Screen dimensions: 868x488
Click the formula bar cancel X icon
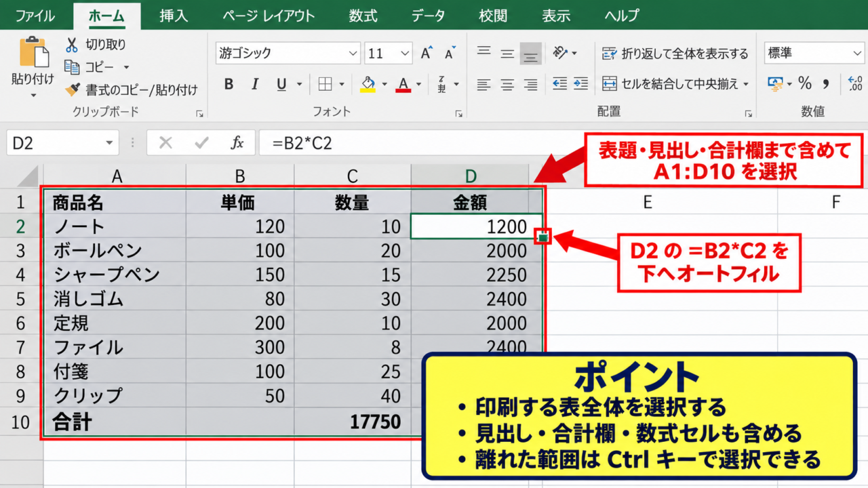click(165, 143)
